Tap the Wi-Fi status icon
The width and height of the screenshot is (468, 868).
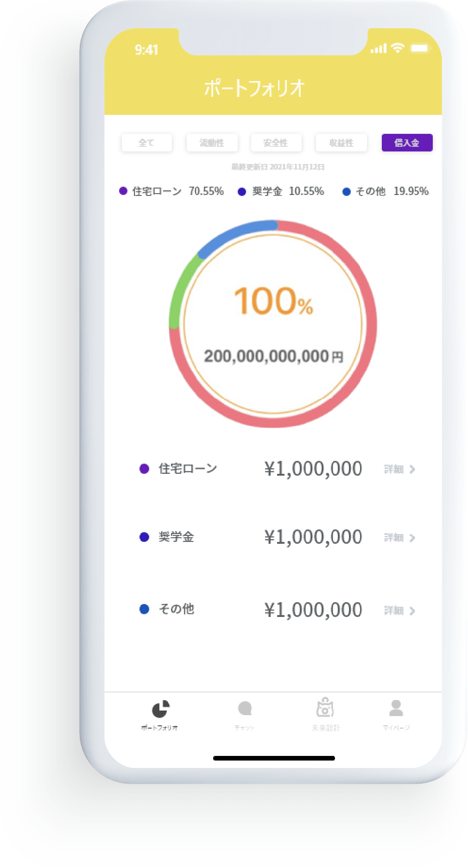tap(398, 48)
